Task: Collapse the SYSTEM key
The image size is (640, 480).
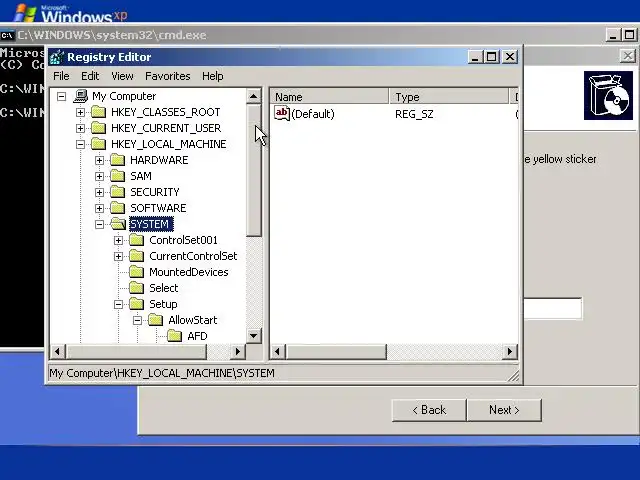Action: [x=99, y=224]
